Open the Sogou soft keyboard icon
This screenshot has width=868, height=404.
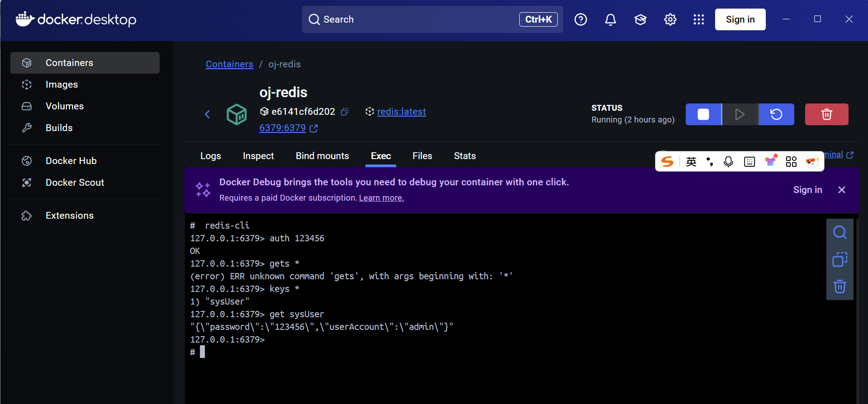(x=749, y=162)
